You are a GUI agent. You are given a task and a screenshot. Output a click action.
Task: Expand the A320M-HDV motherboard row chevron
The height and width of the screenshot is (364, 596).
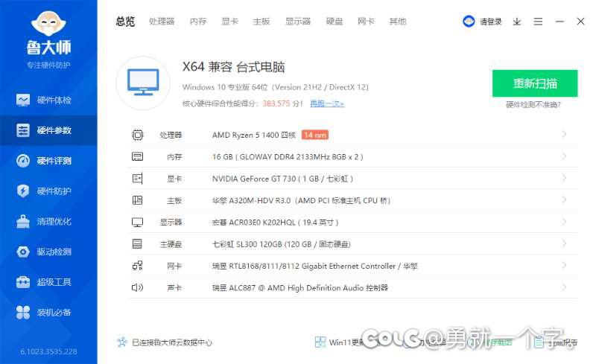coord(564,199)
